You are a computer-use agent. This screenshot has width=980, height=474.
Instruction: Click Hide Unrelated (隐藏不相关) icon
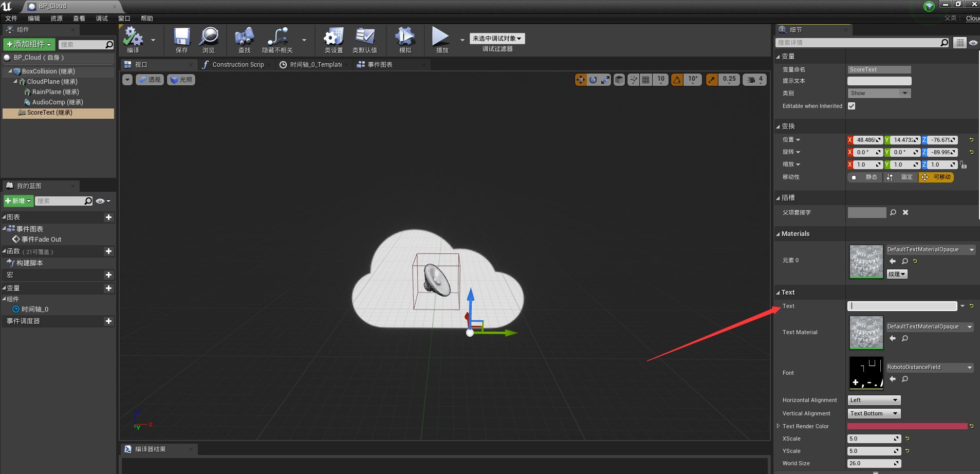click(278, 38)
